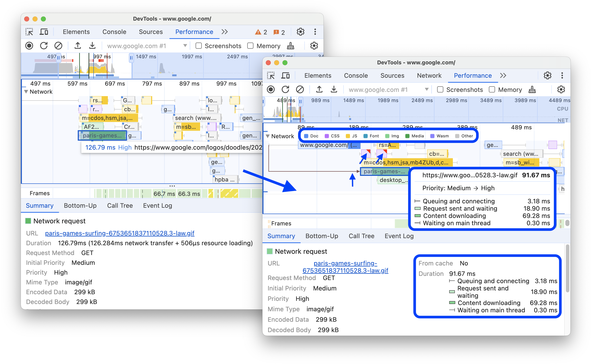Click the DevTools settings gear icon
Screen dimensions: 597x364
tap(550, 76)
